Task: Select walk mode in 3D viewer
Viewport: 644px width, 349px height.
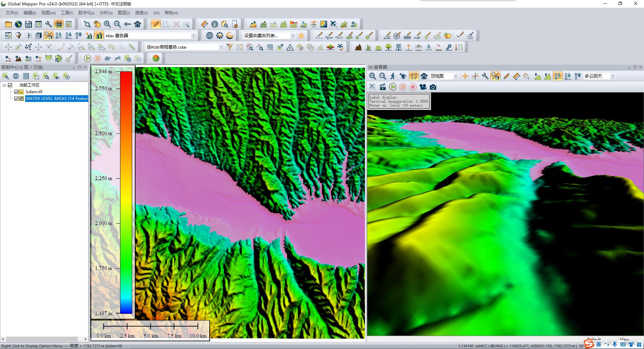Action: (x=393, y=76)
